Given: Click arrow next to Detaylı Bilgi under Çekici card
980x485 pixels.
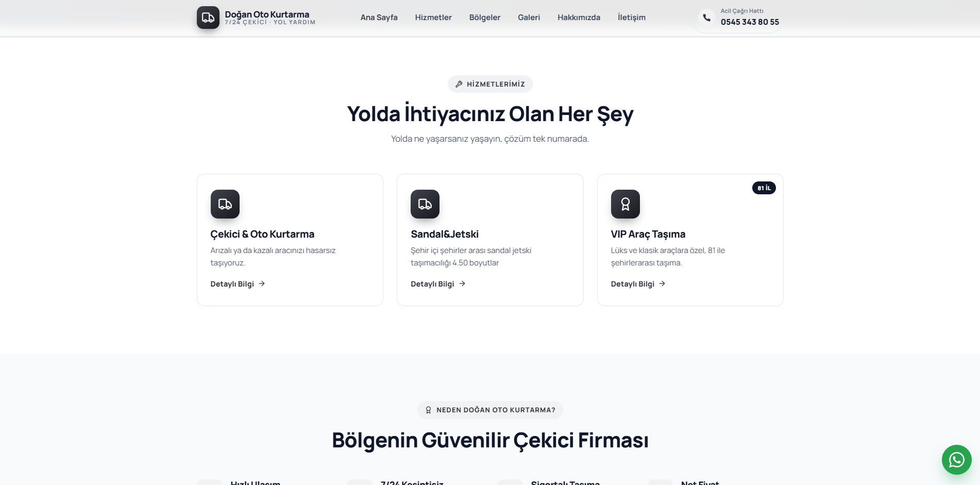Looking at the screenshot, I should tap(262, 283).
